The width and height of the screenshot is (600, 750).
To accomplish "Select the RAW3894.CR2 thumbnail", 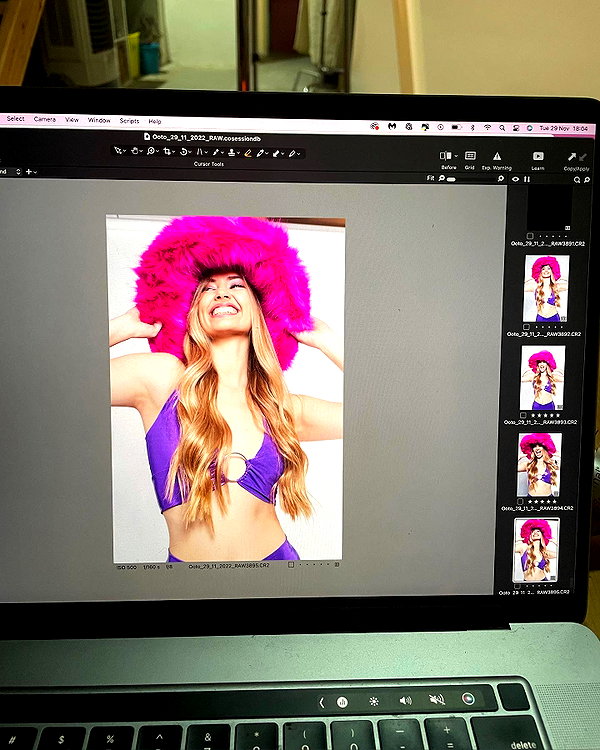I will click(540, 464).
